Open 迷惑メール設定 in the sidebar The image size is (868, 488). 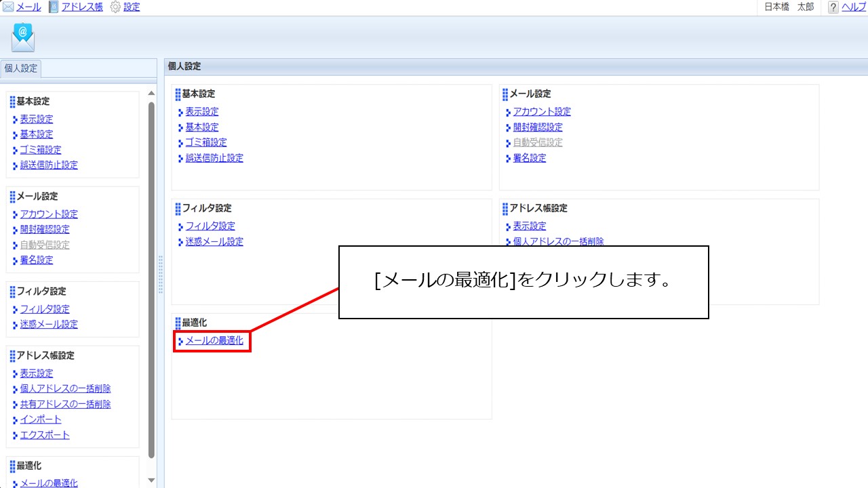49,324
